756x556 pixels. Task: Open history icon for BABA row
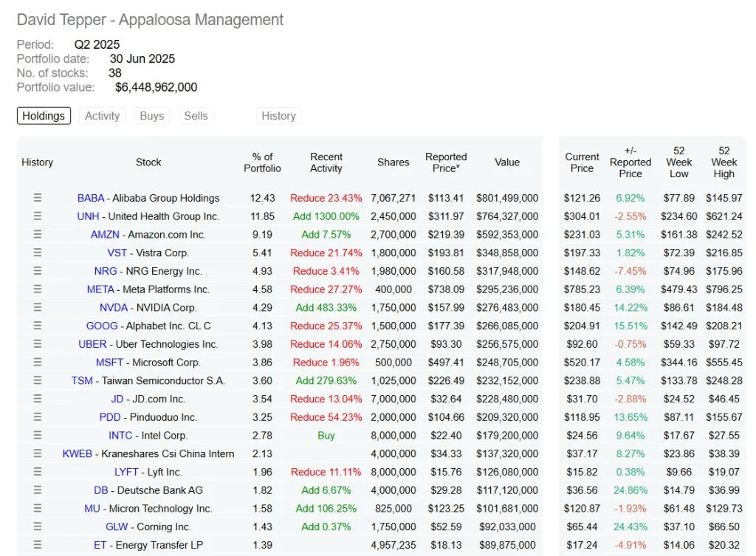tap(38, 198)
